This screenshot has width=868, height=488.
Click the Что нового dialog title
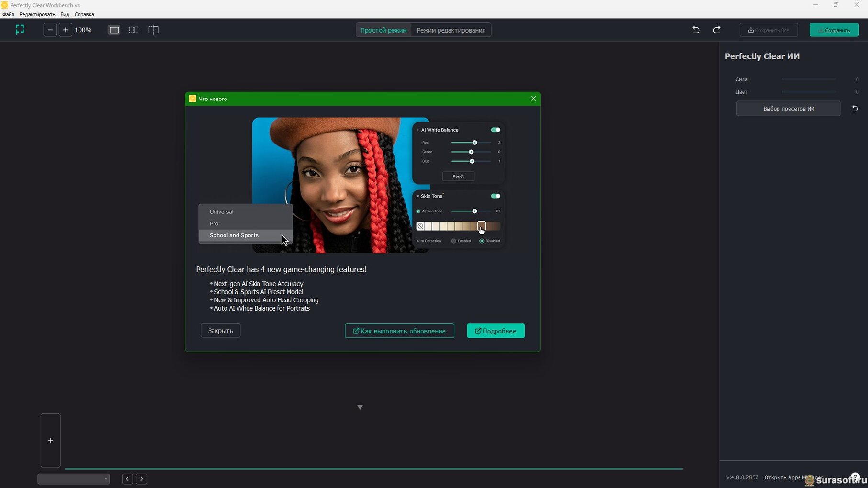[213, 99]
